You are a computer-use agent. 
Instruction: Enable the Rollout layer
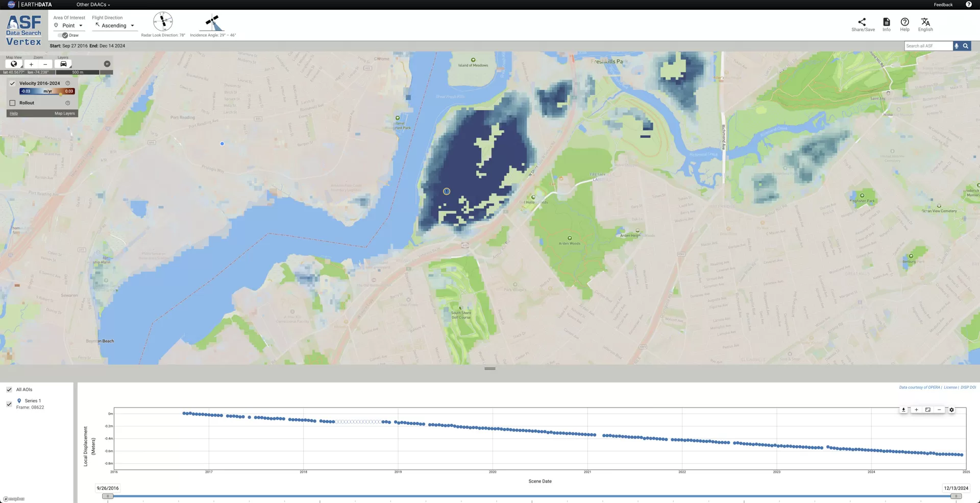[x=12, y=103]
